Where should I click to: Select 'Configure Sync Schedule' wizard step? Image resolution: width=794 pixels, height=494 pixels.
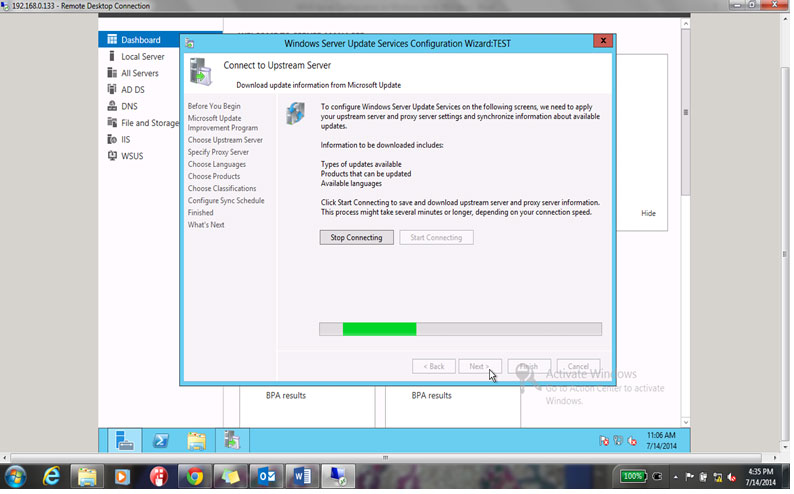226,200
